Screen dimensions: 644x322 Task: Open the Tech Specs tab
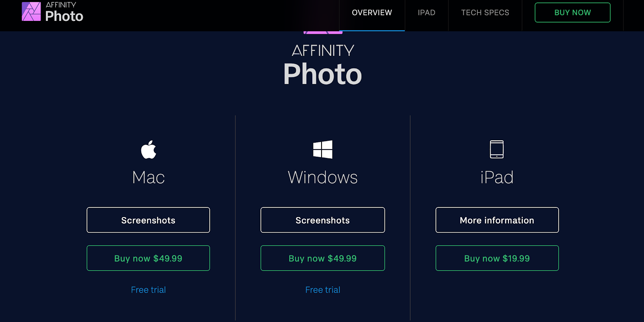pyautogui.click(x=485, y=12)
